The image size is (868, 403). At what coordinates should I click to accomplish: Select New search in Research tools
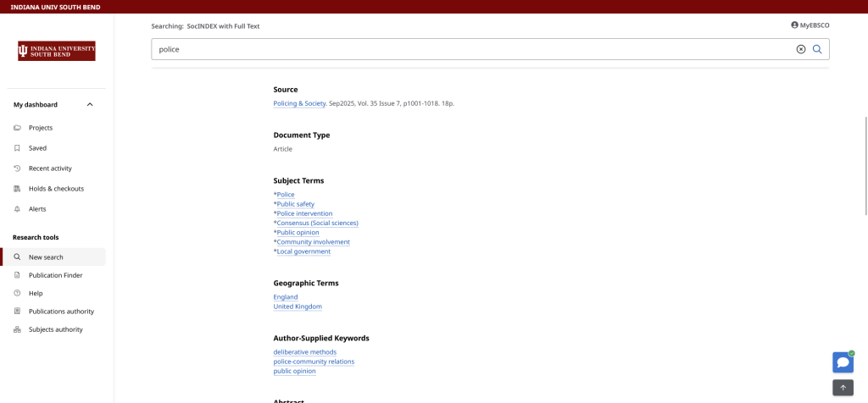(53, 257)
